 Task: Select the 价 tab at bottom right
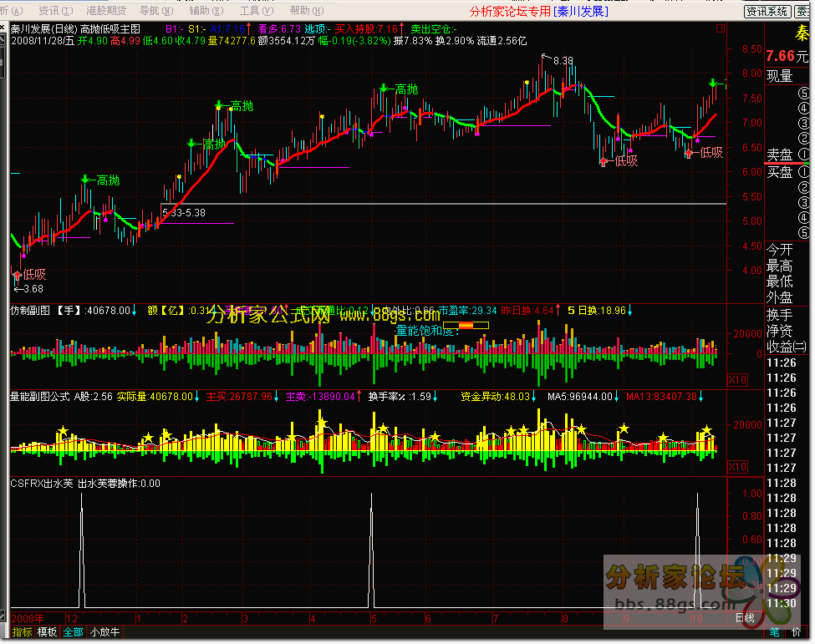click(x=796, y=632)
